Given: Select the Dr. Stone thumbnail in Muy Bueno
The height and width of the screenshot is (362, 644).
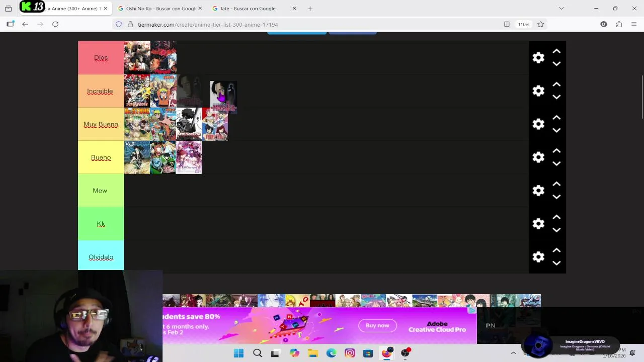Looking at the screenshot, I should pos(137,124).
